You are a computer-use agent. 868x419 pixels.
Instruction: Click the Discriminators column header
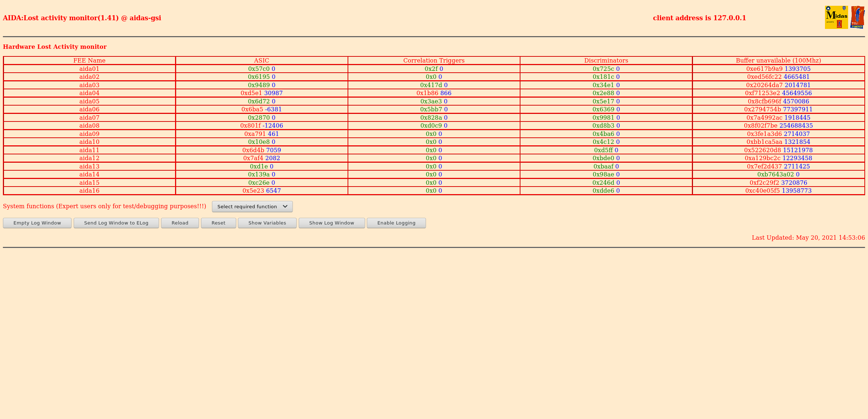click(606, 60)
